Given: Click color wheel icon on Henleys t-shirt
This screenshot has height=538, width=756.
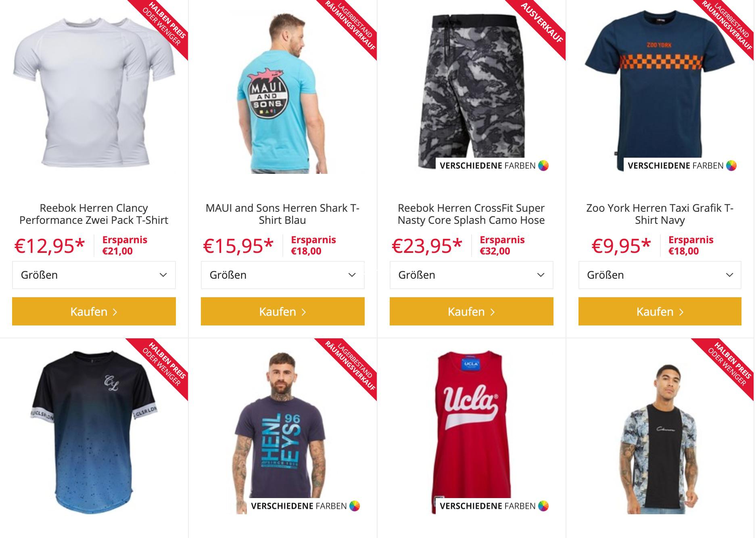Looking at the screenshot, I should click(x=355, y=506).
